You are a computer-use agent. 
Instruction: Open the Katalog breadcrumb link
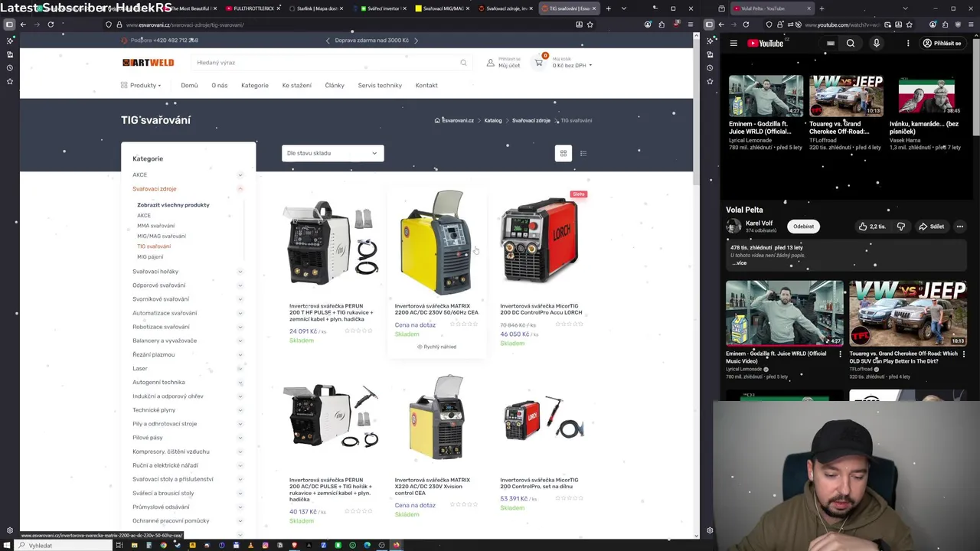[493, 121]
